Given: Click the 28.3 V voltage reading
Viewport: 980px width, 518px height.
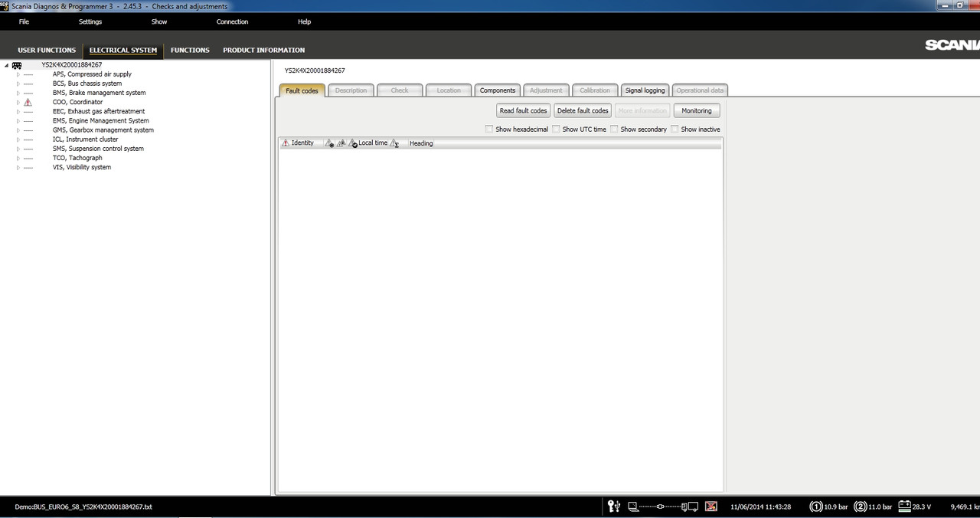Looking at the screenshot, I should click(922, 507).
